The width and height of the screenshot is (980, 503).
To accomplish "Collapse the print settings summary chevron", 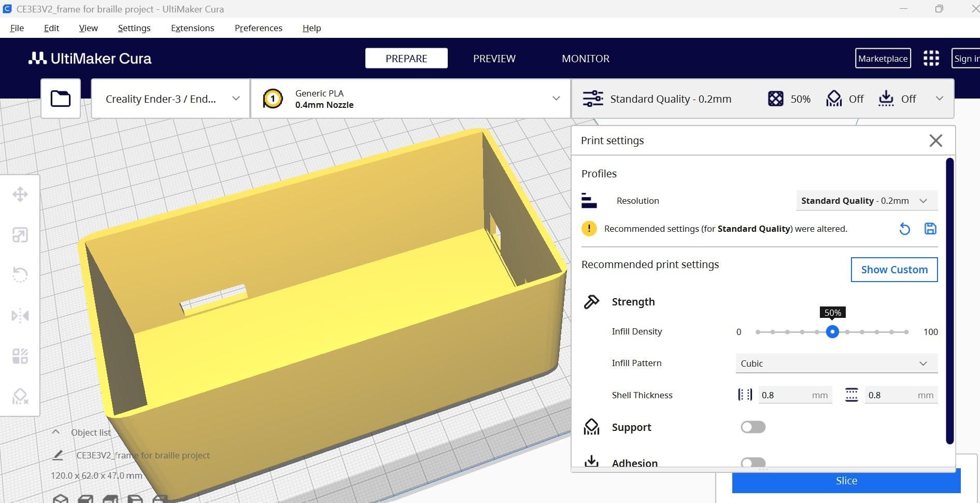I will click(x=939, y=99).
